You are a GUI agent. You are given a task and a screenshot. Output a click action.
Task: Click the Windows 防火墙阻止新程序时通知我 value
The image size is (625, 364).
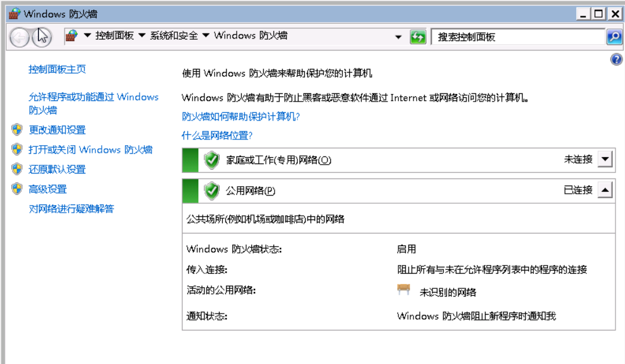point(476,316)
